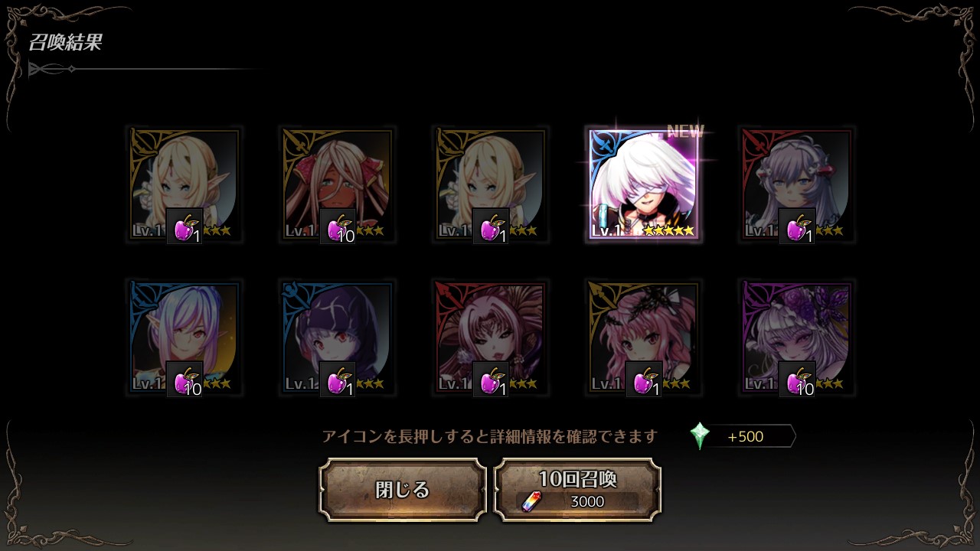Image resolution: width=980 pixels, height=551 pixels.
Task: Click the green crystal currency icon
Action: (700, 436)
